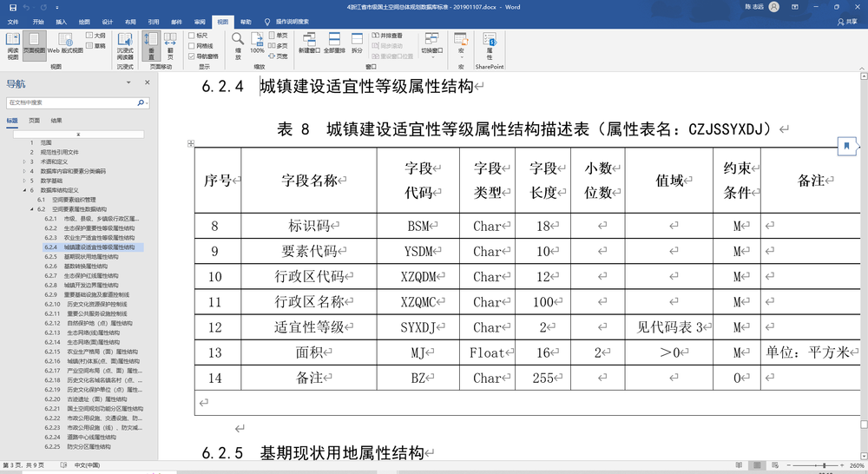Close the navigation pane
Viewport: 868px width, 474px height.
(148, 82)
